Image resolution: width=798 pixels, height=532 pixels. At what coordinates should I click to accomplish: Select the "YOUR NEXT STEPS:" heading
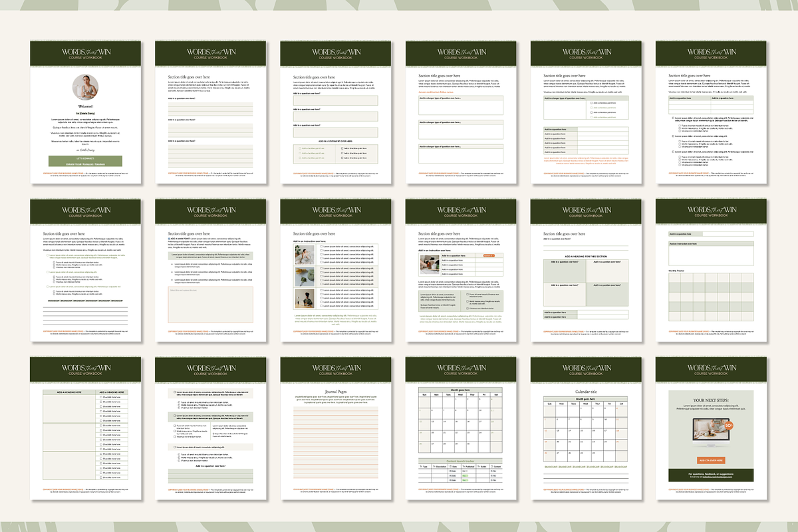coord(710,400)
